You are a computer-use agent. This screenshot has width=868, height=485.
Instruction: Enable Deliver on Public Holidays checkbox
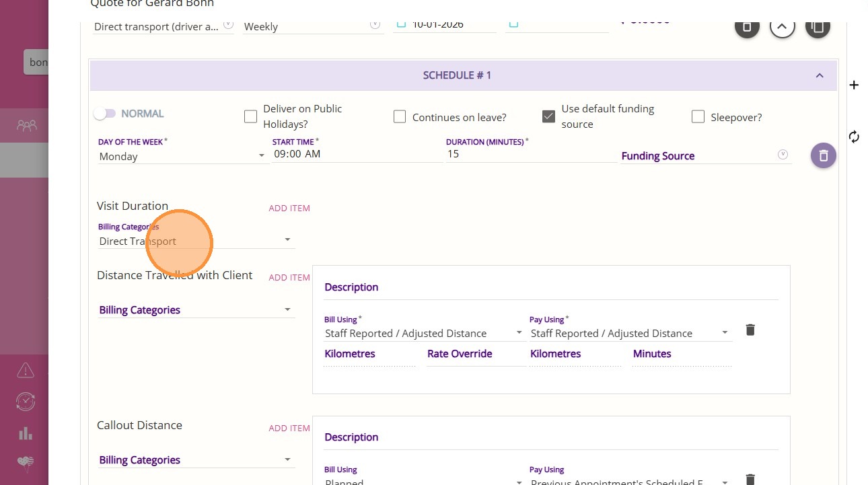pyautogui.click(x=250, y=117)
